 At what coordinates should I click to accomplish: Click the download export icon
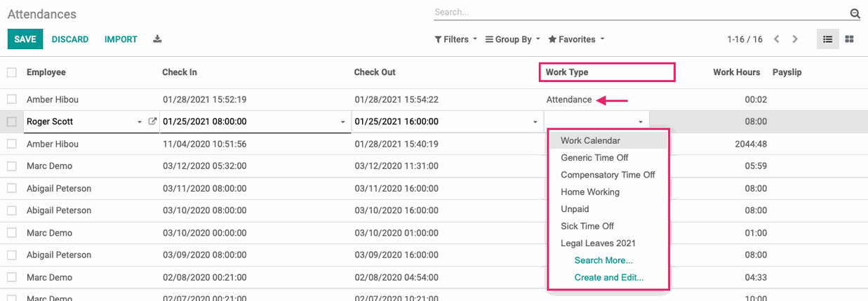(157, 39)
